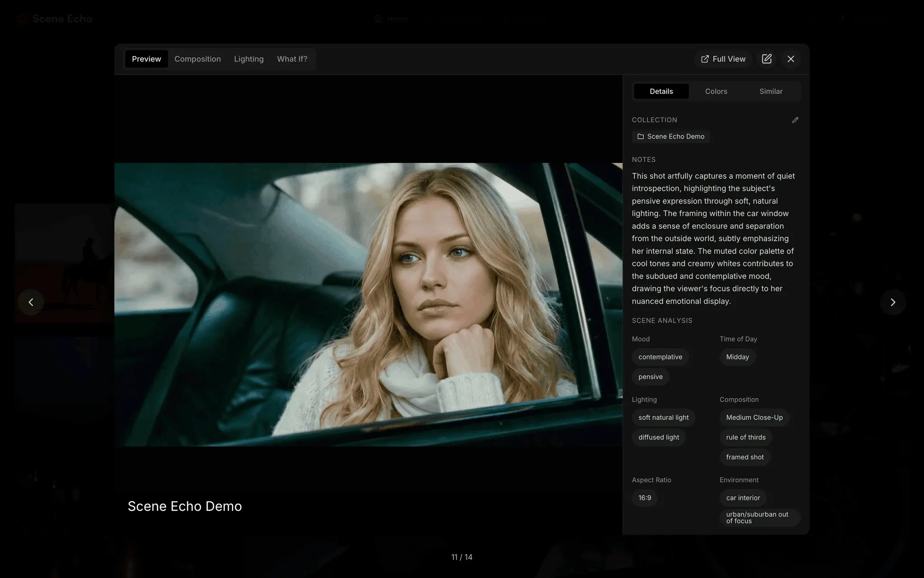Click the Medium Close-Up tag

754,417
